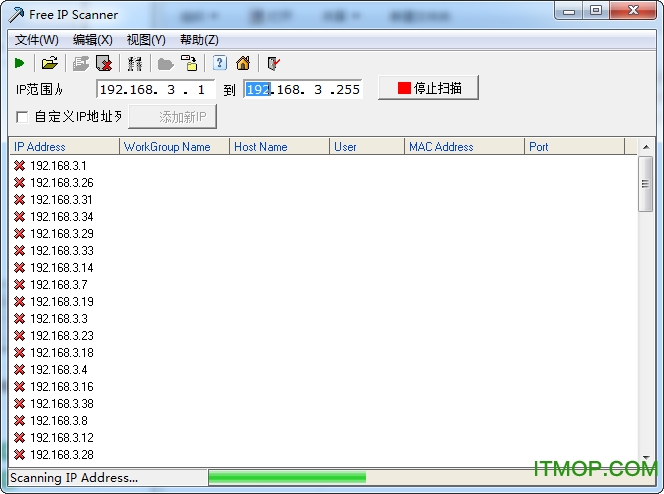The height and width of the screenshot is (494, 664).
Task: Sort by the WorkGroup Name column header
Action: coord(174,147)
